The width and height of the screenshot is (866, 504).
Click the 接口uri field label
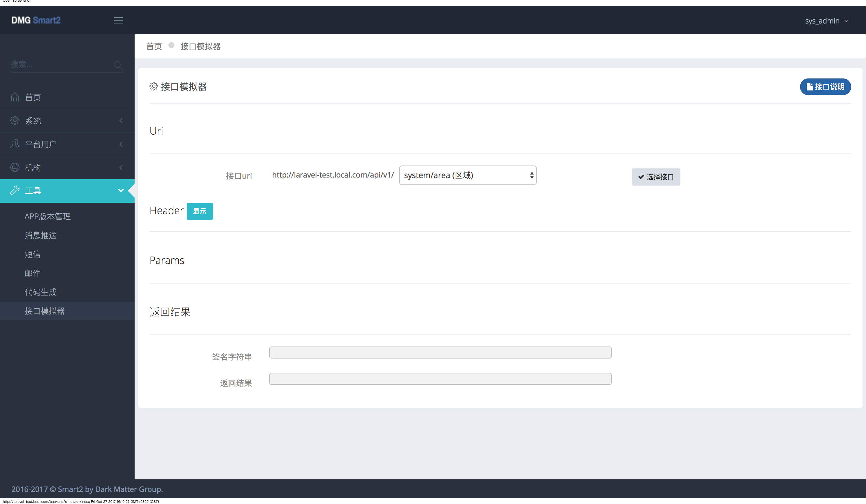pos(239,176)
